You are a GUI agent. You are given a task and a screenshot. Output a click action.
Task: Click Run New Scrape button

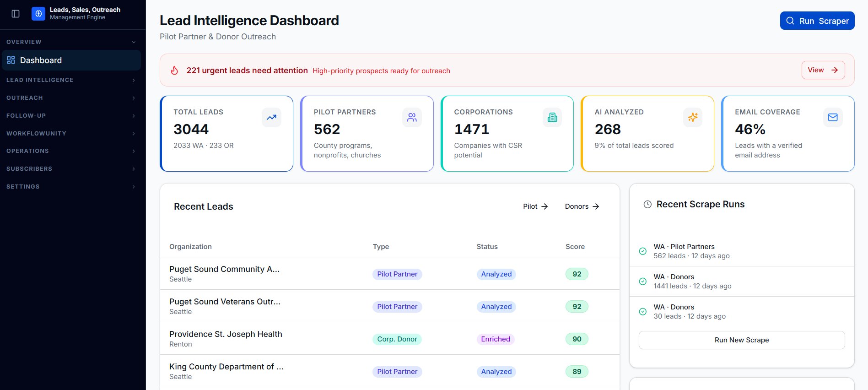pyautogui.click(x=742, y=340)
